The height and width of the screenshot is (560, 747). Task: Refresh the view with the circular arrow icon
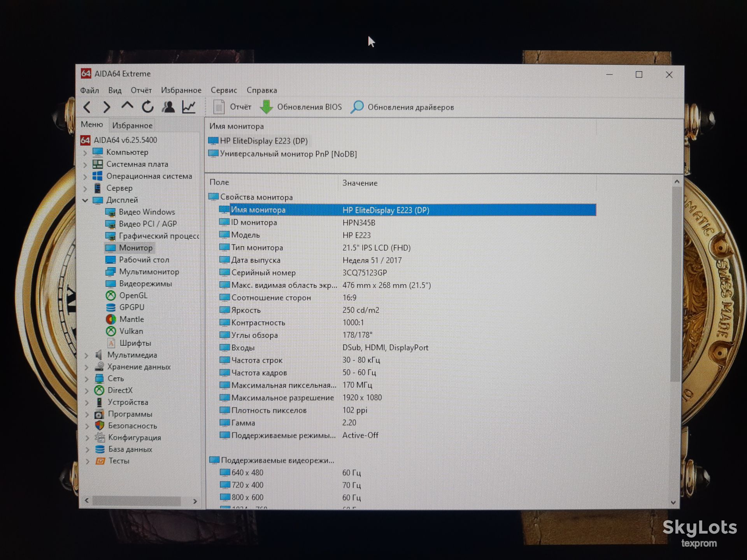pyautogui.click(x=148, y=107)
